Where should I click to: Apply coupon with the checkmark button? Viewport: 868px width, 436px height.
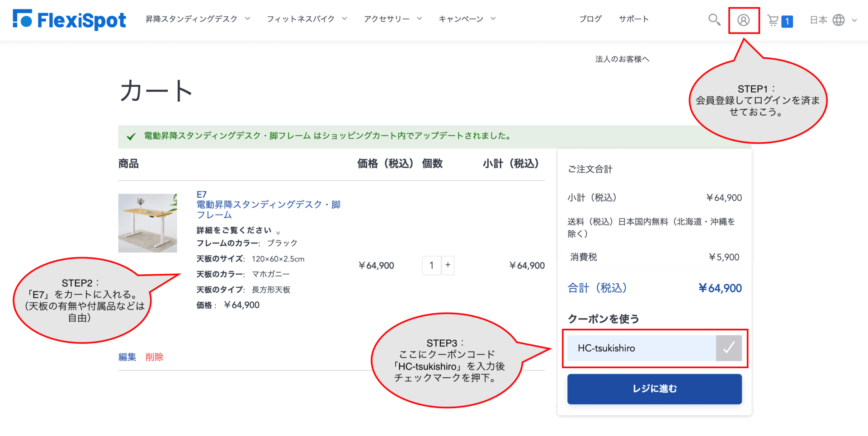point(729,348)
